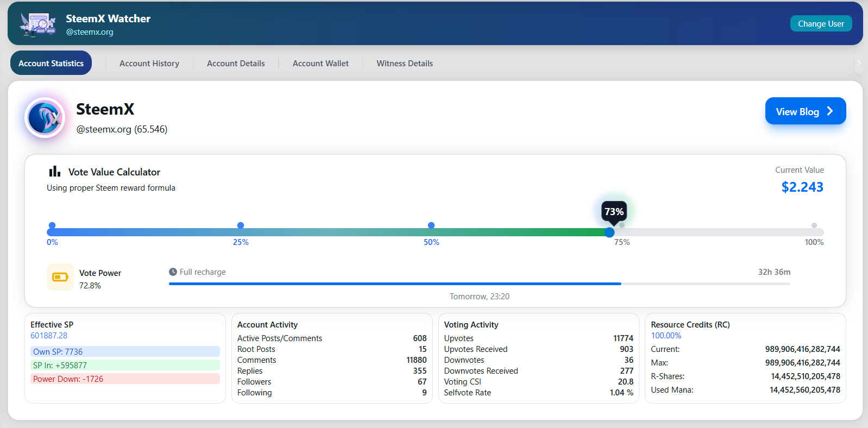This screenshot has width=868, height=428.
Task: Click the Followers count row
Action: click(x=332, y=382)
